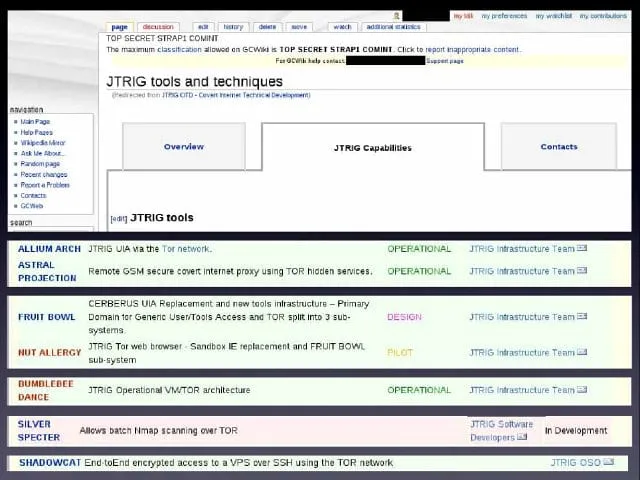
Task: Click email icon in ASTRAL PROJECTION row
Action: (582, 271)
